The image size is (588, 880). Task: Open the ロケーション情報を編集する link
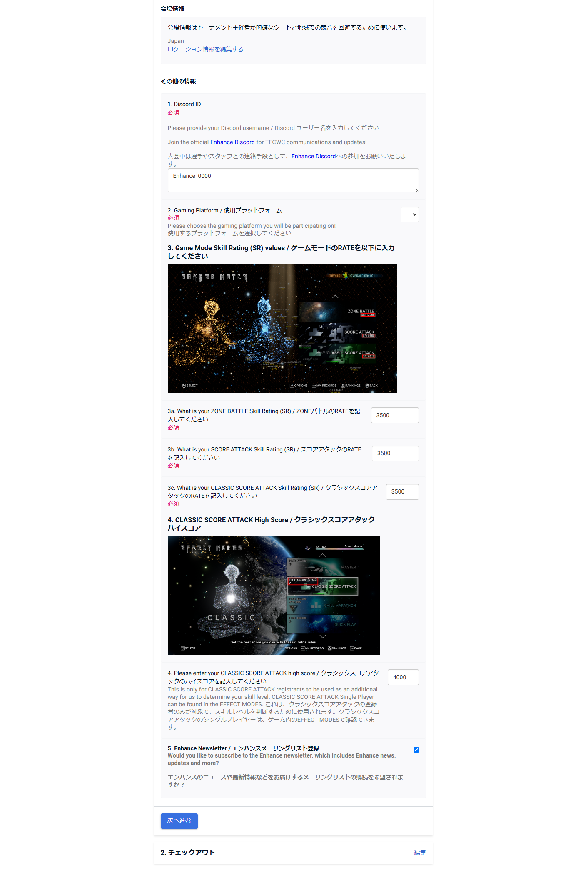205,49
